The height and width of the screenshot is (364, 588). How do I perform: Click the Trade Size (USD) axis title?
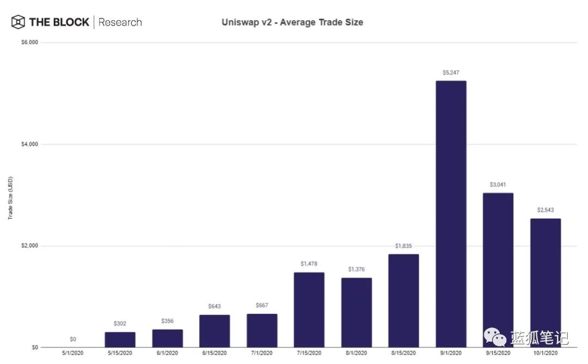[x=10, y=198]
